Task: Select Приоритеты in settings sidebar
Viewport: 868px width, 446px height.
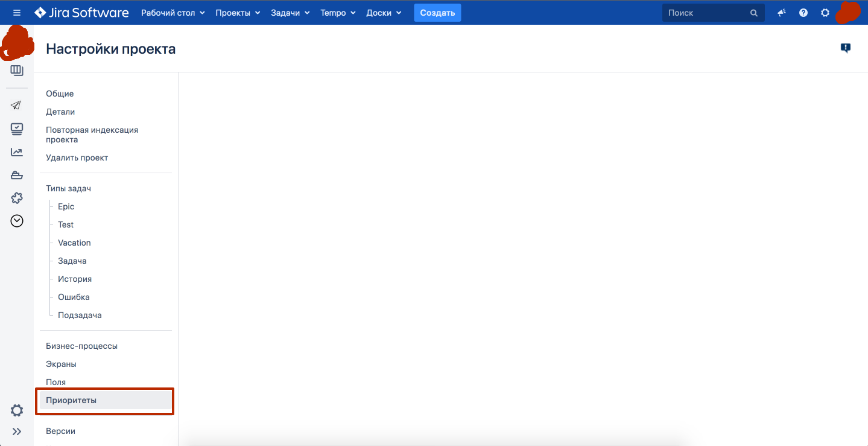Action: click(x=71, y=401)
